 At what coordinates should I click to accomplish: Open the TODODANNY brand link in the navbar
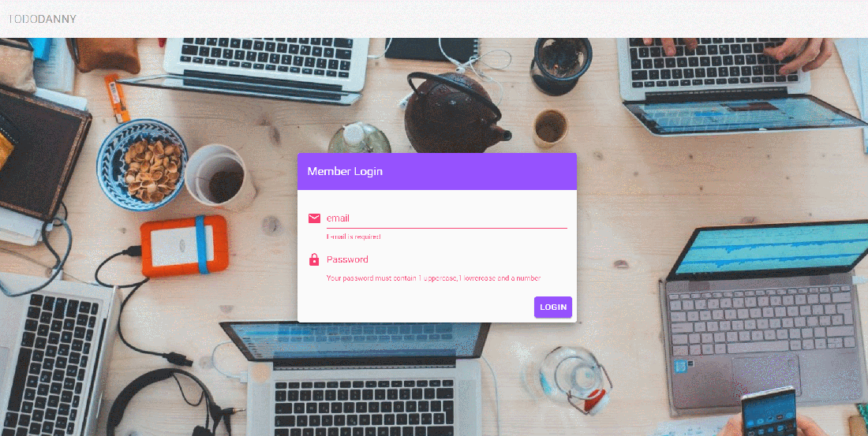[43, 20]
